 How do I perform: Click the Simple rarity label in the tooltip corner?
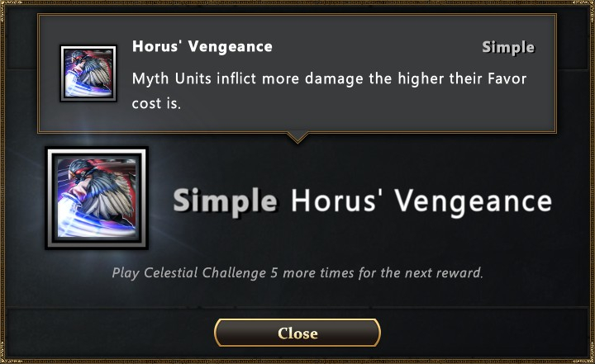pyautogui.click(x=508, y=48)
